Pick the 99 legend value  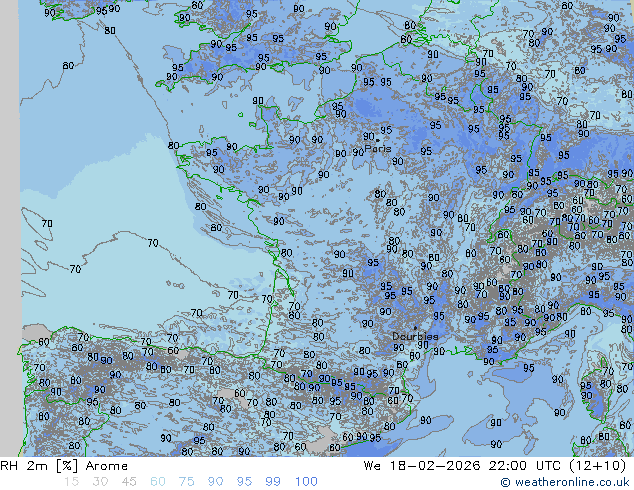(x=272, y=482)
